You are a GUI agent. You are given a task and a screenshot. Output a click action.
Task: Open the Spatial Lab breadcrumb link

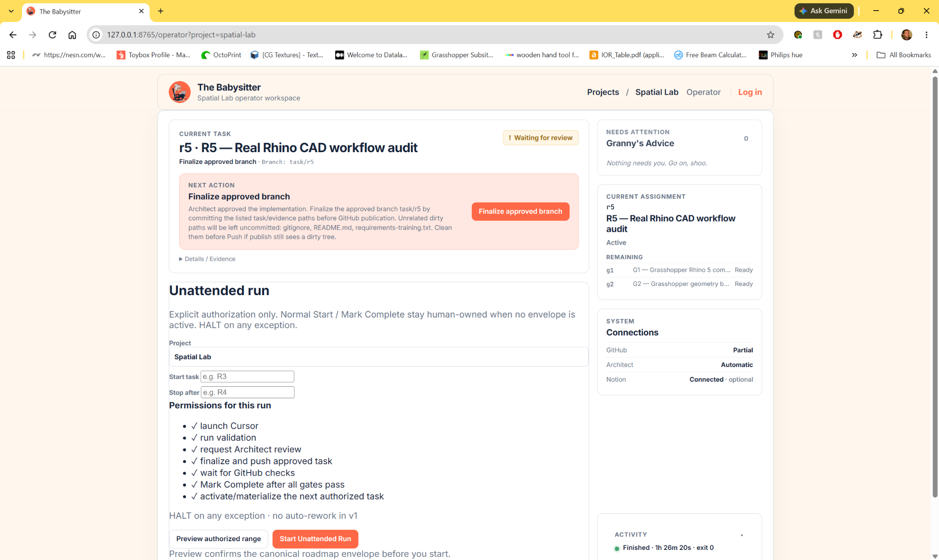tap(657, 92)
